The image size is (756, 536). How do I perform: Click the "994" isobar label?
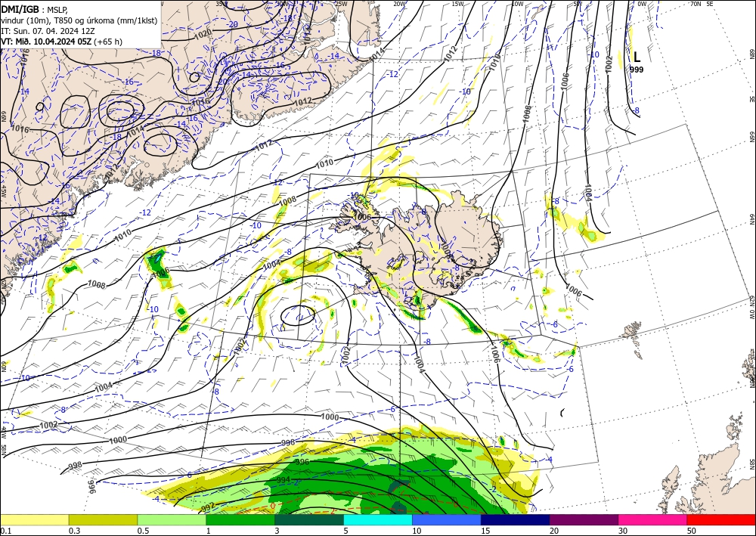tap(283, 480)
